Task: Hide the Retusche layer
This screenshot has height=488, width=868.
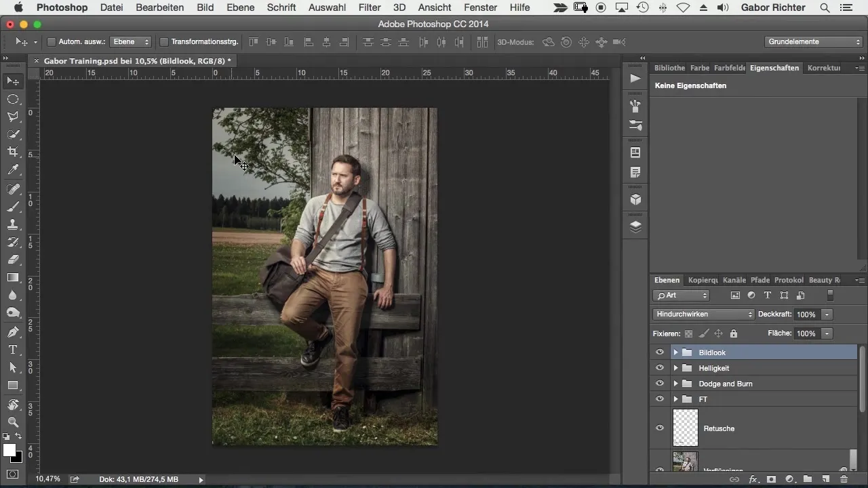Action: 659,428
